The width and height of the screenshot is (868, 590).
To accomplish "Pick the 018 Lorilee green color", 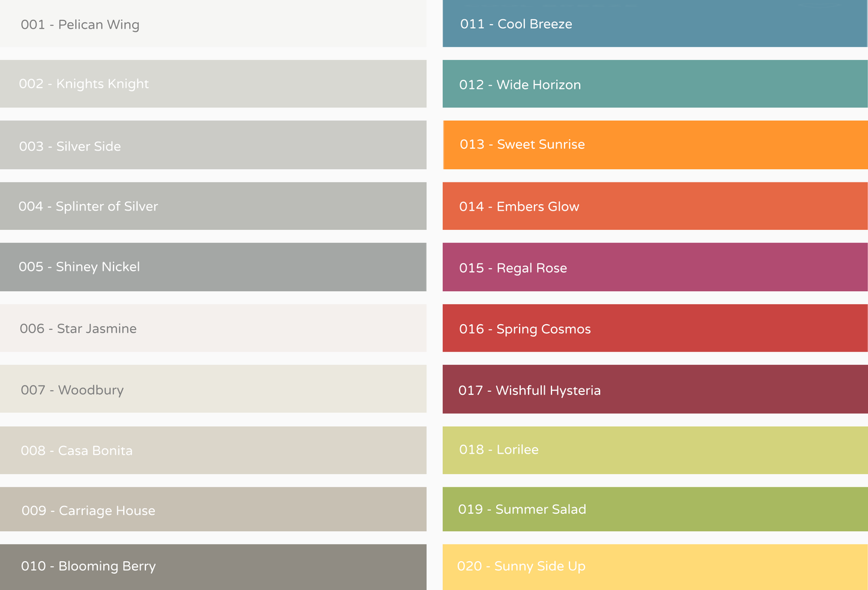I will click(655, 450).
